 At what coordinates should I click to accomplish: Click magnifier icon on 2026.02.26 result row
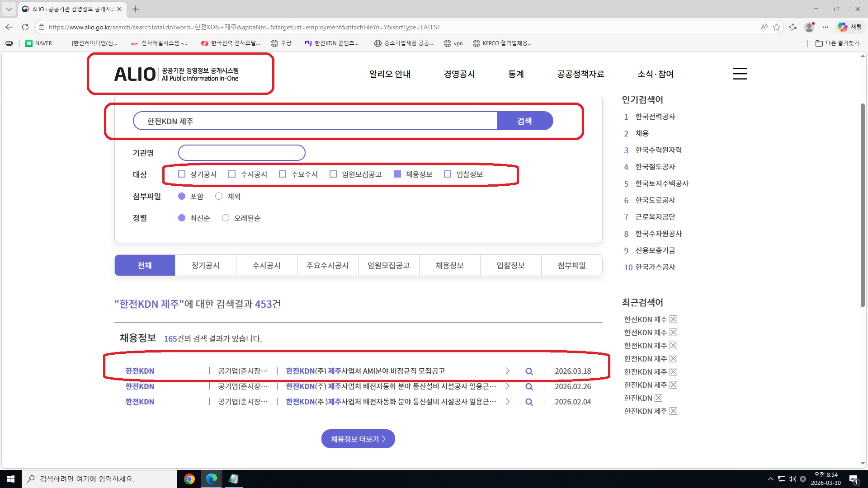(x=529, y=387)
